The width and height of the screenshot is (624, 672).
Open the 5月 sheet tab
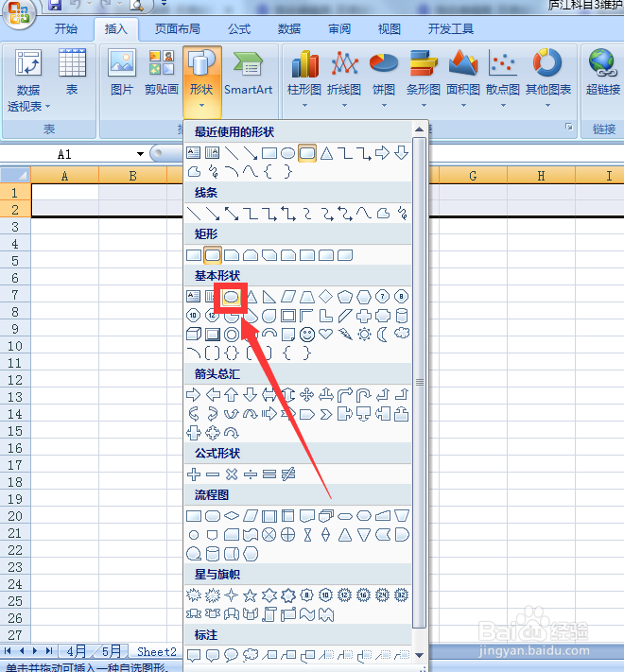[112, 651]
